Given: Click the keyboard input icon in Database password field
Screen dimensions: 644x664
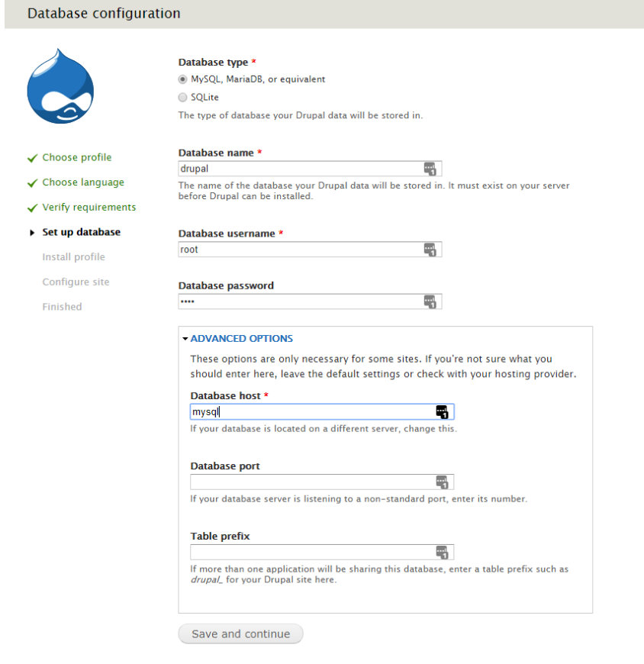Looking at the screenshot, I should tap(431, 301).
